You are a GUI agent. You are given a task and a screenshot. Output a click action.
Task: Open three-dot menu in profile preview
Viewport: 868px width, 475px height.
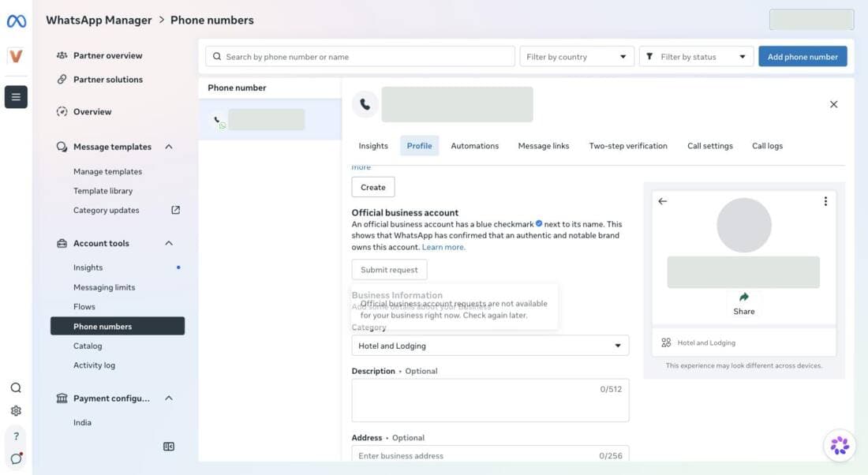tap(825, 201)
